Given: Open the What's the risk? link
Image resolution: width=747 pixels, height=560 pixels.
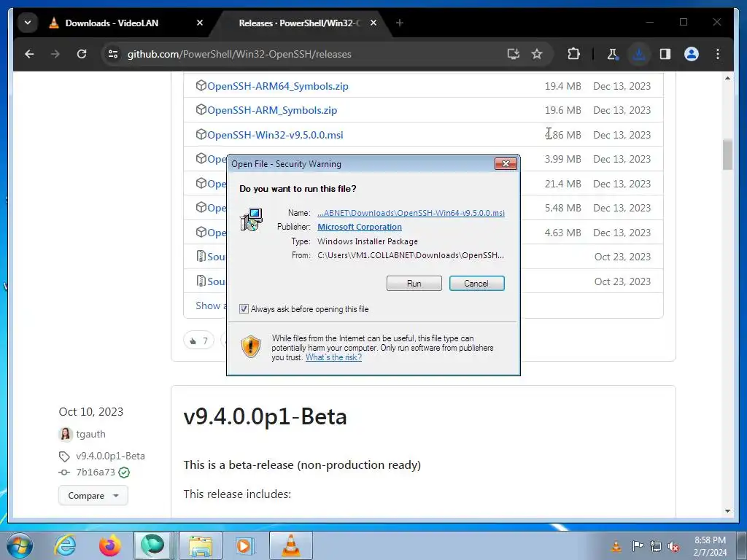Looking at the screenshot, I should pyautogui.click(x=333, y=357).
